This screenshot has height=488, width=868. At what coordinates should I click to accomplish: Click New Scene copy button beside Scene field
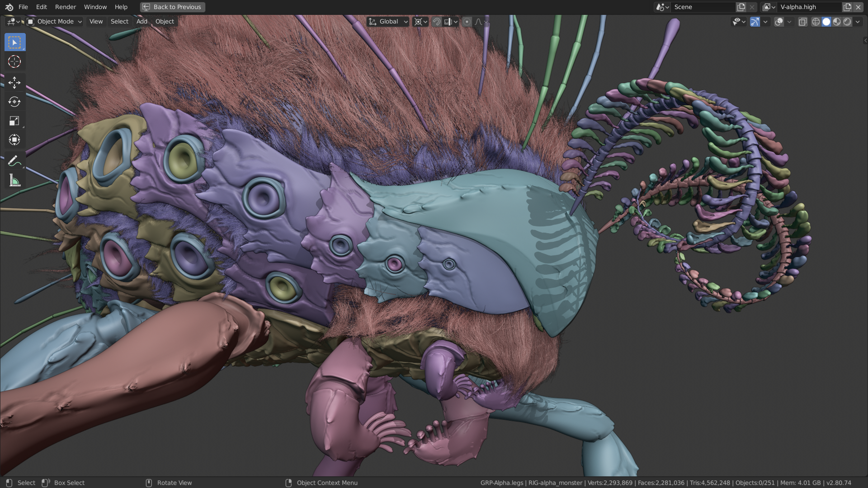pyautogui.click(x=741, y=7)
